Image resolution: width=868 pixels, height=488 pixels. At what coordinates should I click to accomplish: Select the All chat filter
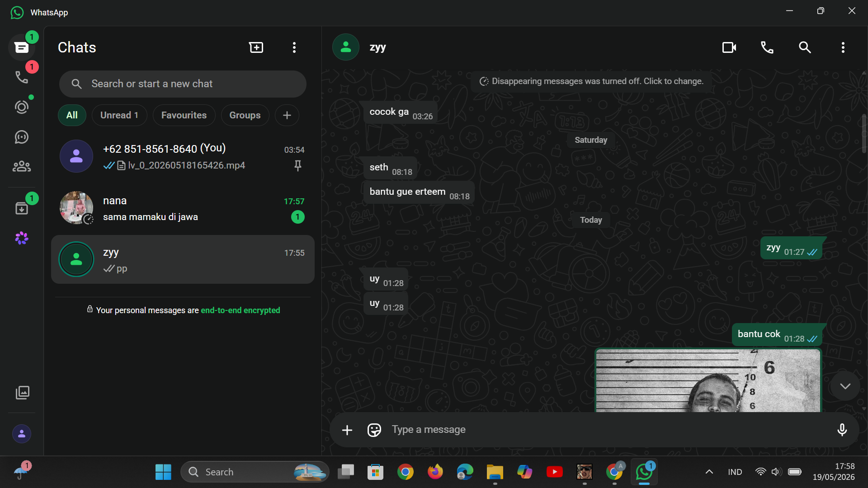point(72,115)
